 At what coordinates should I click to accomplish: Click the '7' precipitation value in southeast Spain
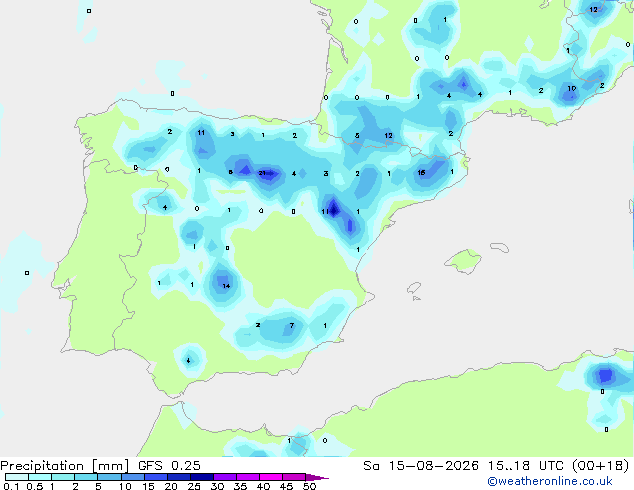[x=292, y=325]
